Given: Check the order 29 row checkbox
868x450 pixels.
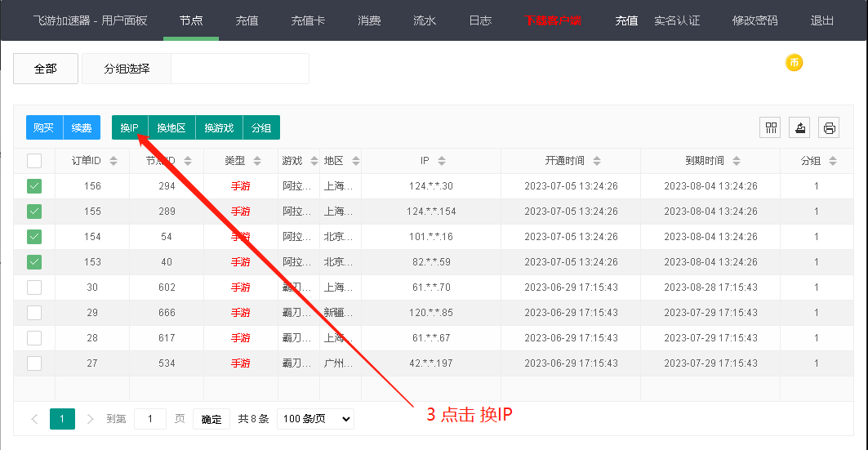Looking at the screenshot, I should [34, 313].
